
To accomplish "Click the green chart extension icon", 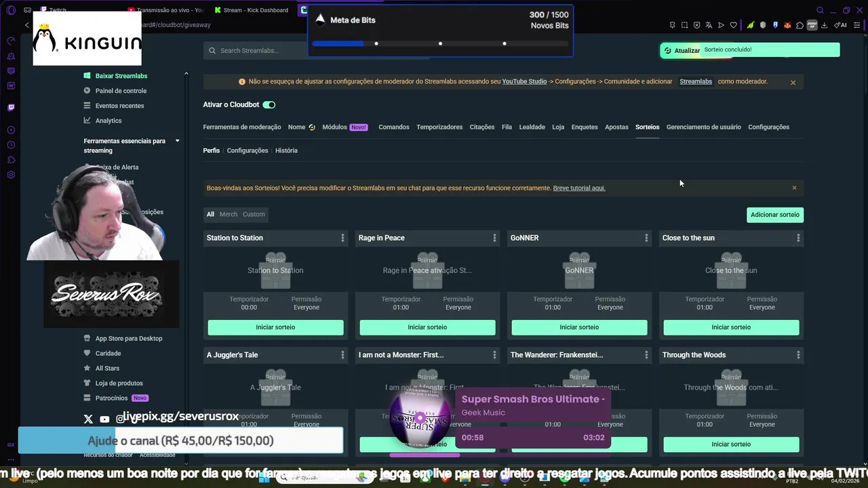I will coord(751,25).
